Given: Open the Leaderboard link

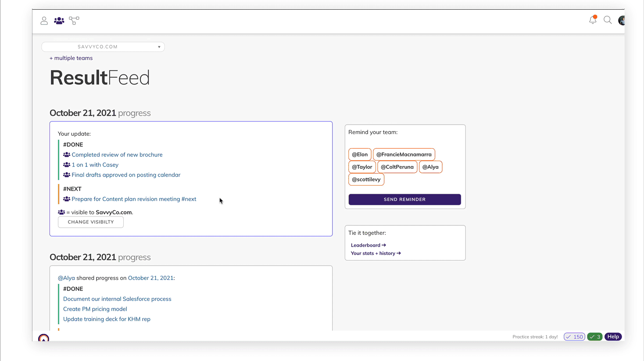Looking at the screenshot, I should point(369,245).
